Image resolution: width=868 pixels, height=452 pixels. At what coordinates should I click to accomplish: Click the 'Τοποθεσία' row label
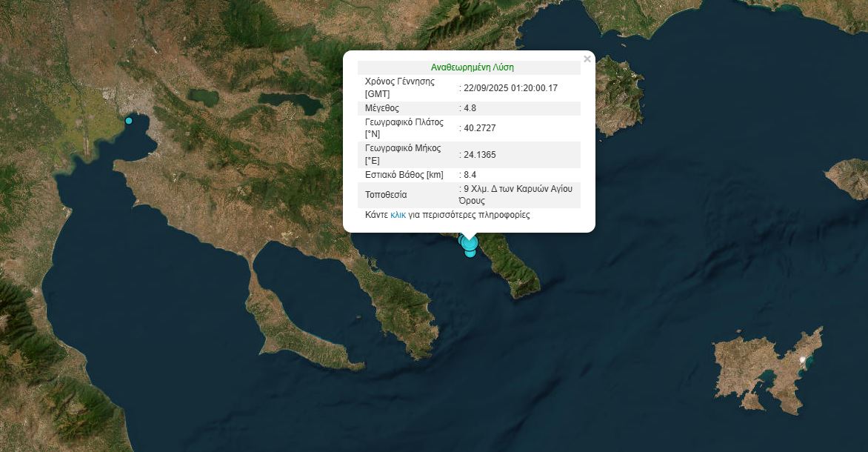click(x=386, y=195)
